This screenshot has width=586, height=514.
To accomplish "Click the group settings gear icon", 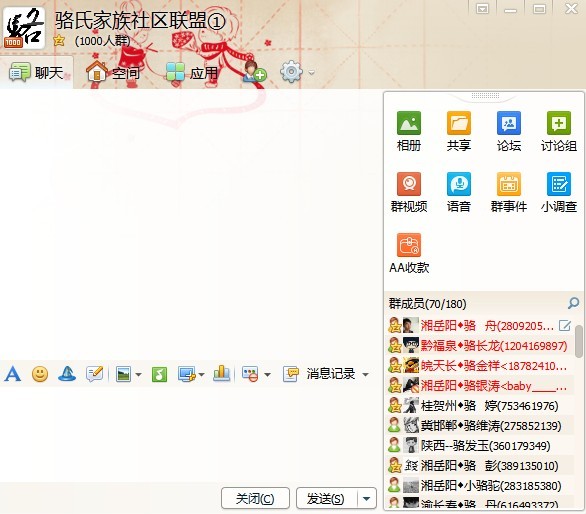I will click(291, 71).
